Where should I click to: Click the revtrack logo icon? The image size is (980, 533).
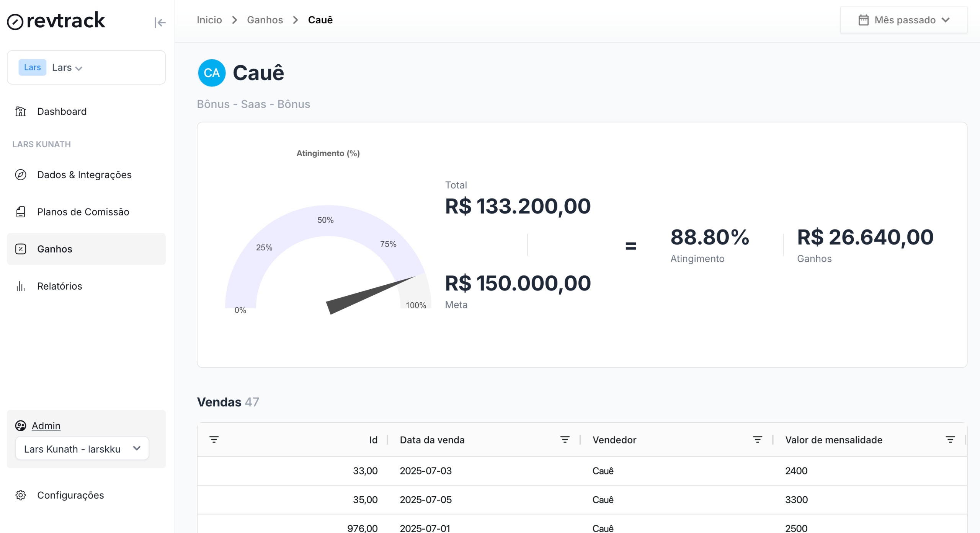[x=15, y=22]
